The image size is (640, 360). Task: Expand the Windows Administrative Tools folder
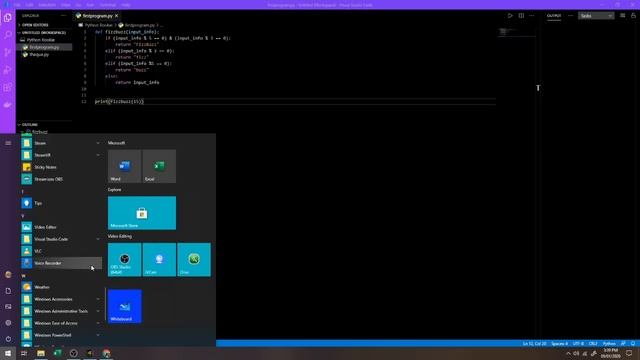[x=61, y=311]
